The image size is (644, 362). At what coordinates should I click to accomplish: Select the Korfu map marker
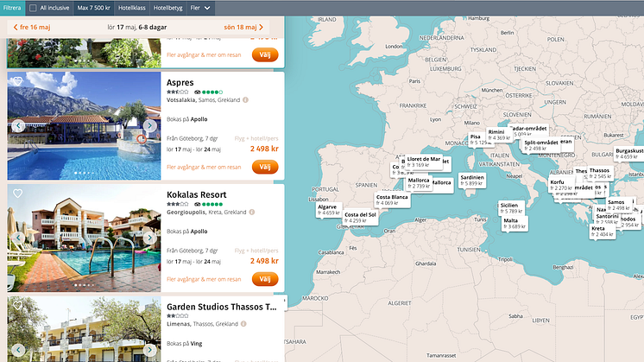pos(561,185)
